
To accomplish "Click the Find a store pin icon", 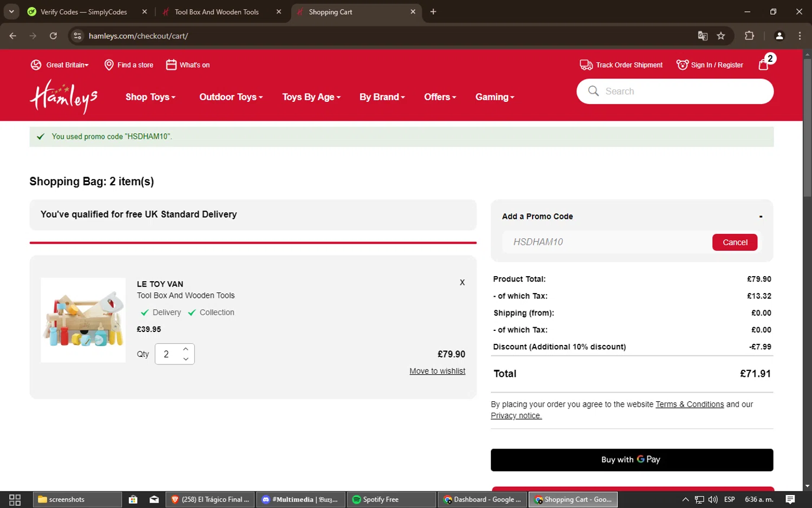I will click(109, 65).
